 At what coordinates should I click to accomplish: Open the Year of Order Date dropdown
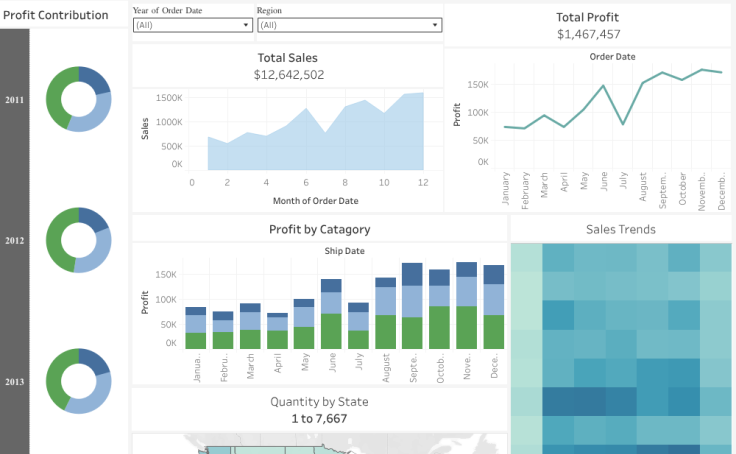tap(192, 25)
